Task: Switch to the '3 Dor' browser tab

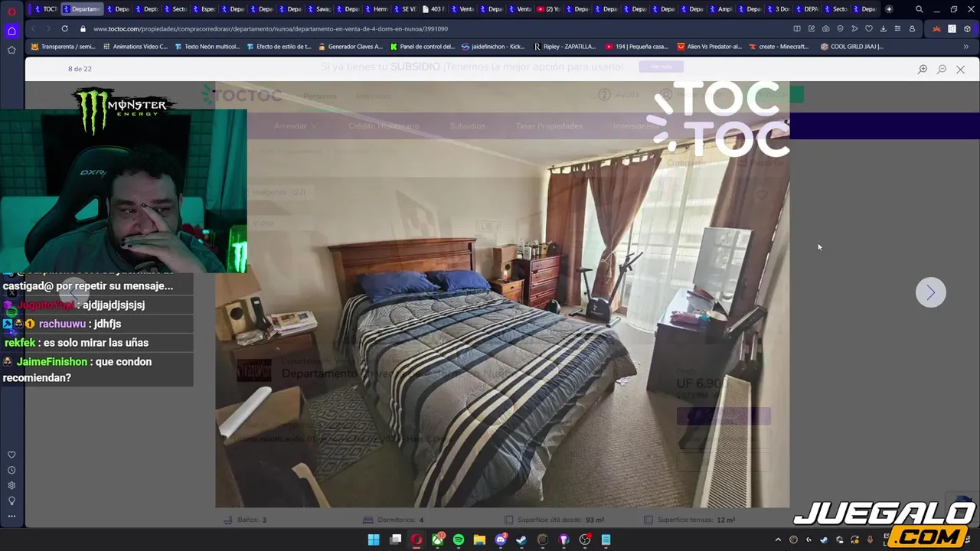Action: click(777, 9)
